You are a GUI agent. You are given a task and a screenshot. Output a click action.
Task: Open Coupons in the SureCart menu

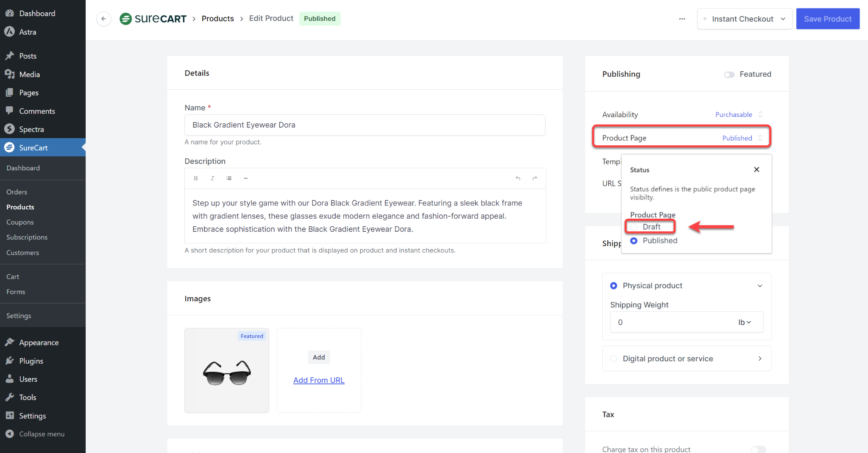click(x=20, y=222)
